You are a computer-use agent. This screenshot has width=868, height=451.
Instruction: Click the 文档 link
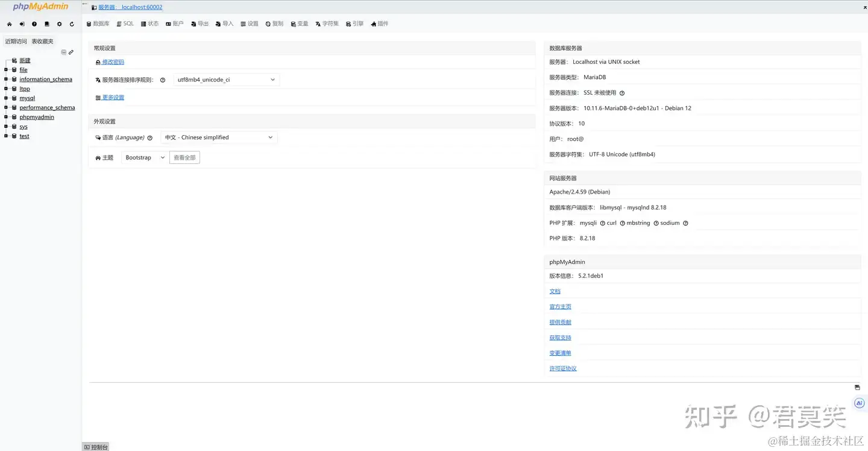pyautogui.click(x=555, y=291)
